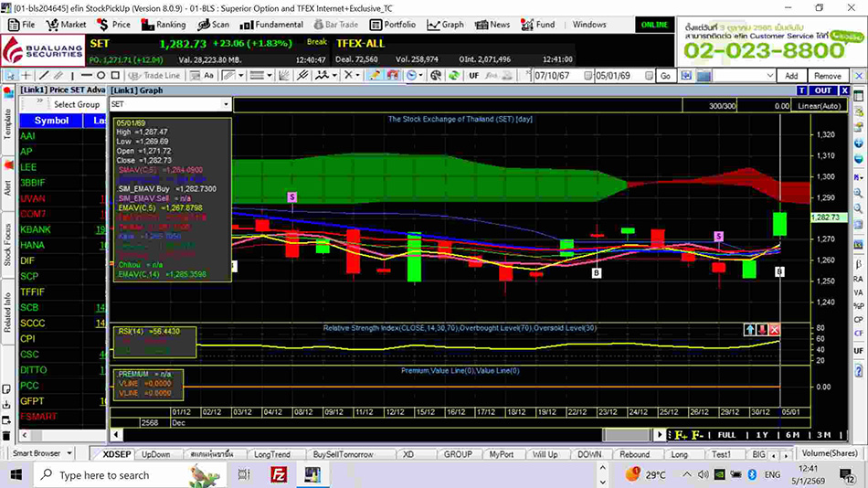Switch to the LongTrend tab
The image size is (868, 488).
pos(272,454)
